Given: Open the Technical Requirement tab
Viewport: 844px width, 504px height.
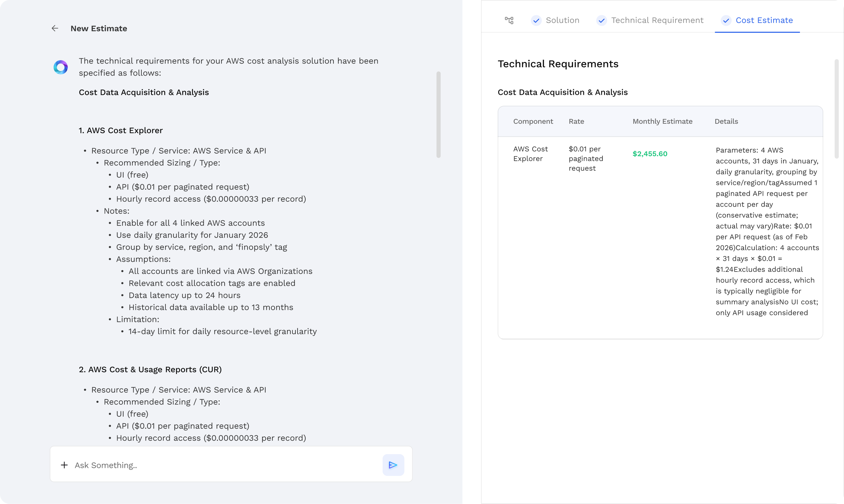Looking at the screenshot, I should (657, 20).
